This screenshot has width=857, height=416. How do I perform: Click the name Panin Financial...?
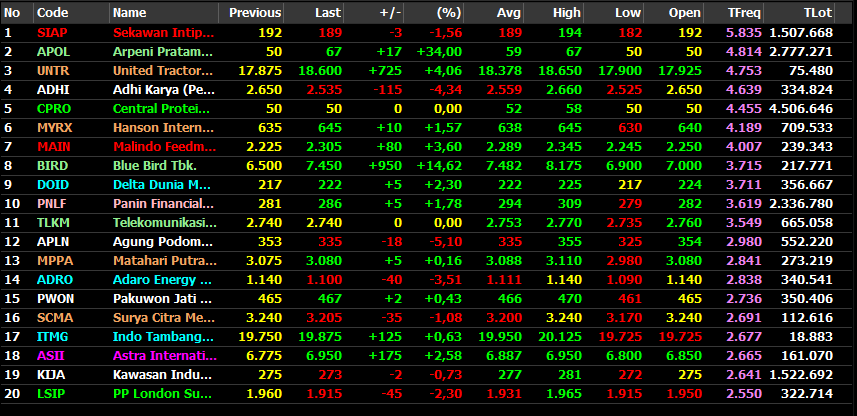[x=163, y=204]
